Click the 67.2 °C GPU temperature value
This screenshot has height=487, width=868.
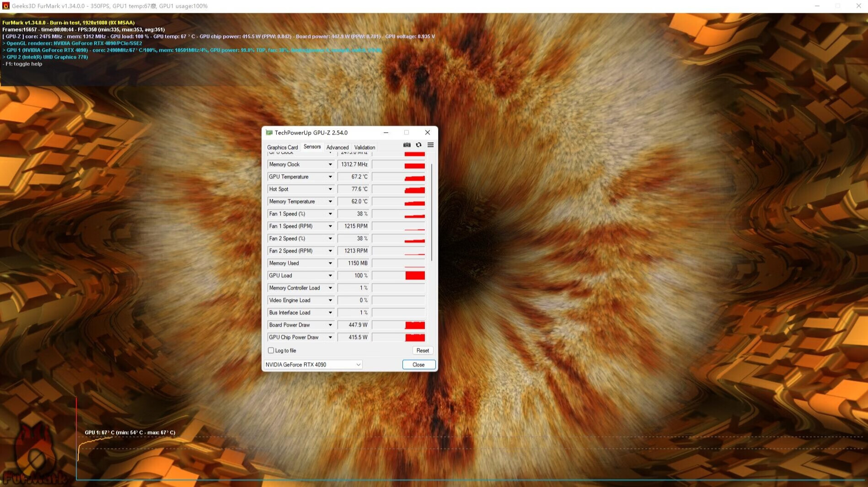click(353, 177)
